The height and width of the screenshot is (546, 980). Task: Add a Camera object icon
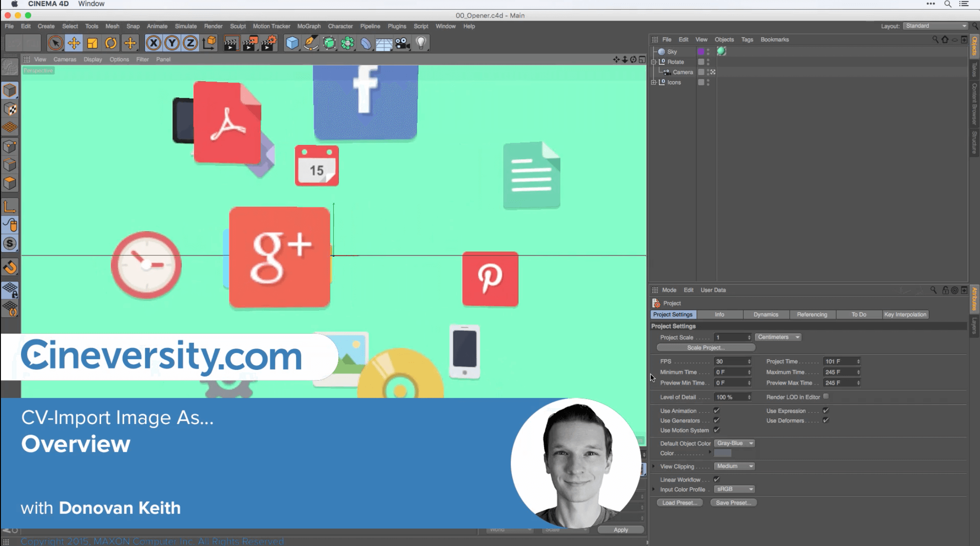point(402,43)
